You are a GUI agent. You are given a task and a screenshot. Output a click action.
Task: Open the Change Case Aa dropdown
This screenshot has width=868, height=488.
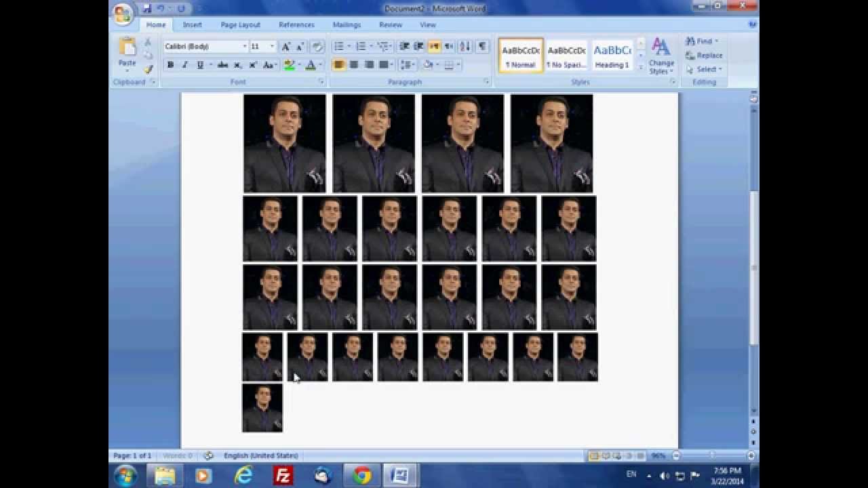coord(270,65)
